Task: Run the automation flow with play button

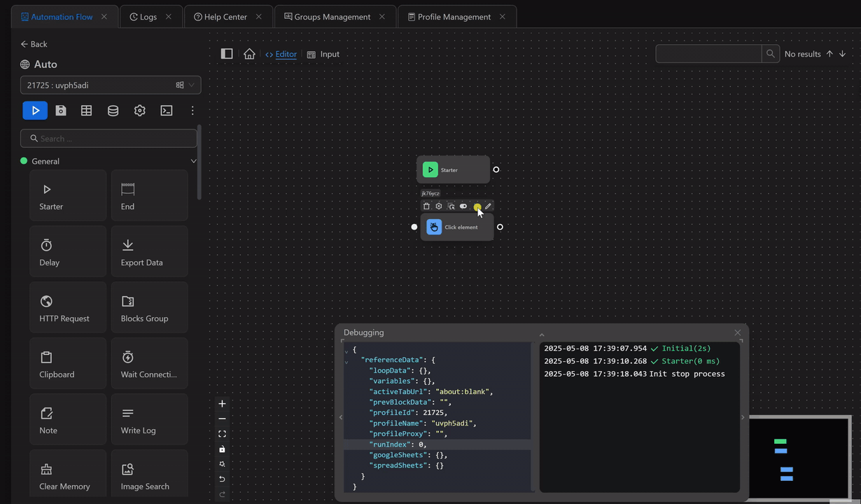Action: pos(35,111)
